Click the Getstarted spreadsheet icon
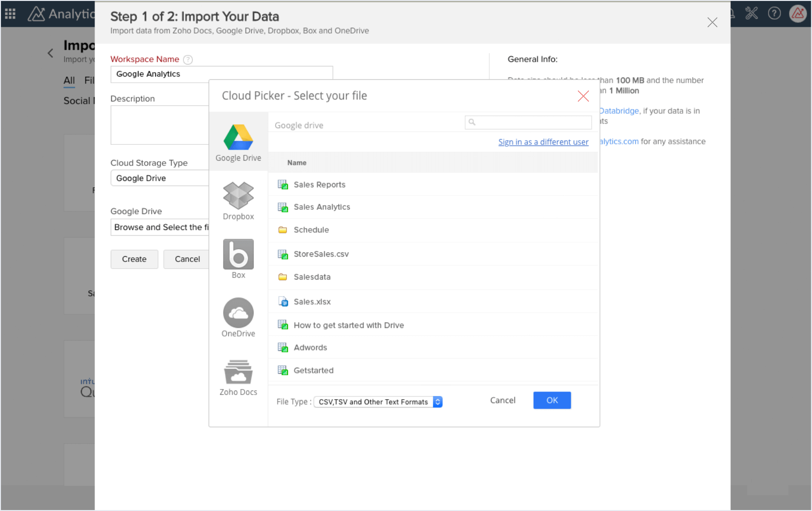Image resolution: width=812 pixels, height=511 pixels. coord(283,370)
